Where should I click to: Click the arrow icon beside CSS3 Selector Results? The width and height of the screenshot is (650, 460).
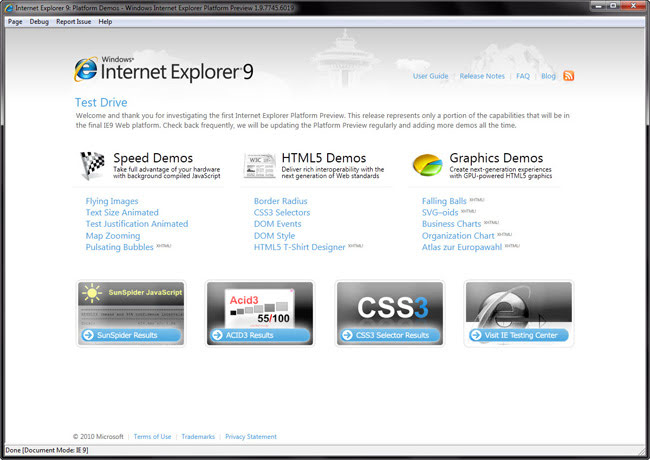click(347, 335)
